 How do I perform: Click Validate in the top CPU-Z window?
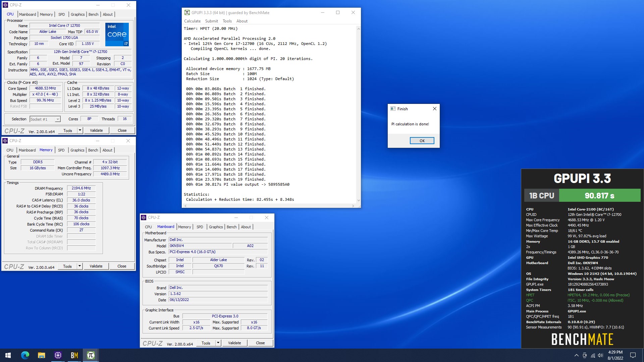coord(96,130)
